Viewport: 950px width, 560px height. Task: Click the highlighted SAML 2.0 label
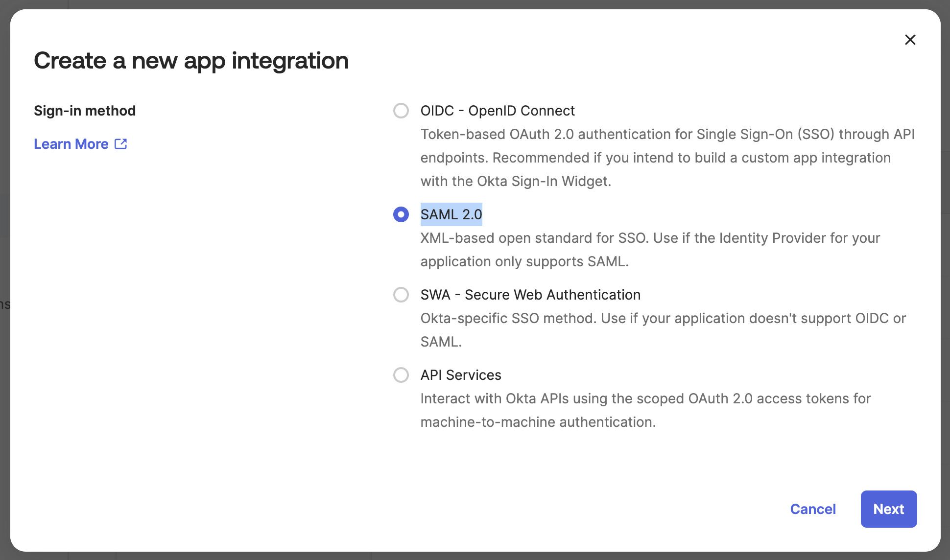click(x=451, y=214)
